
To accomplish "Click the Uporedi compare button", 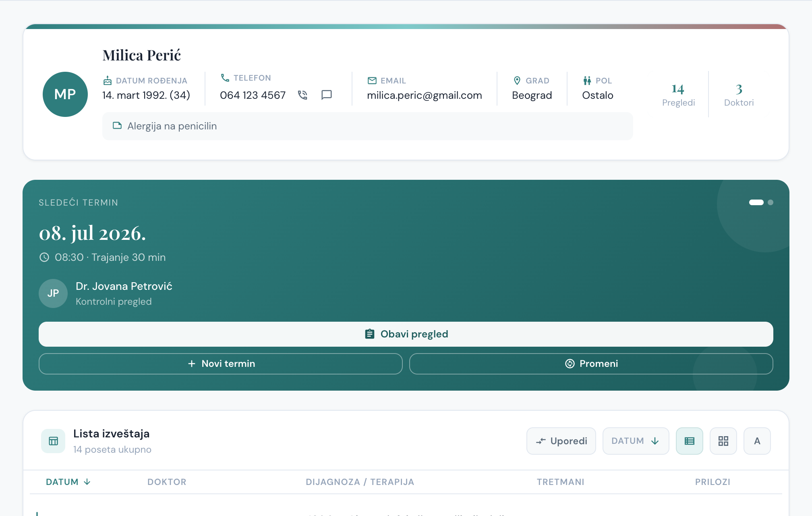I will (561, 441).
